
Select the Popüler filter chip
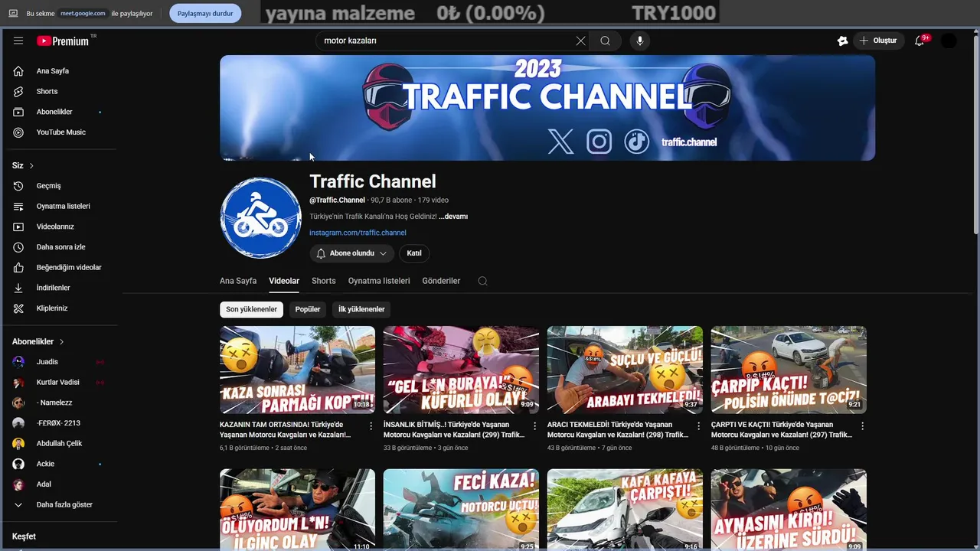tap(308, 309)
